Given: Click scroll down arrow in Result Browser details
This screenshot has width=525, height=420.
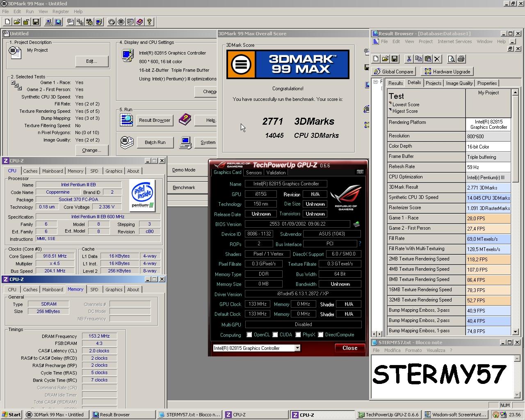Looking at the screenshot, I should tap(515, 331).
